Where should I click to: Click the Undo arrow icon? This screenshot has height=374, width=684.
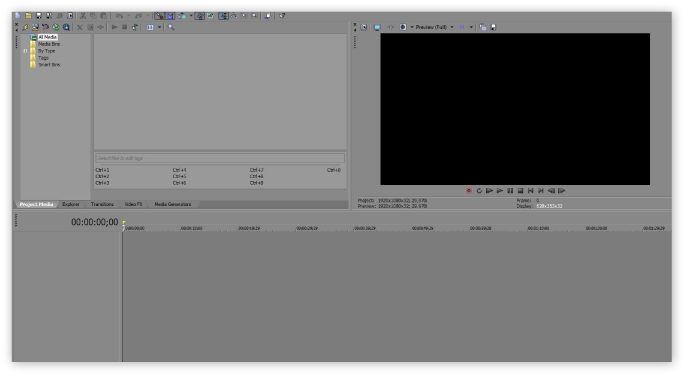click(120, 16)
